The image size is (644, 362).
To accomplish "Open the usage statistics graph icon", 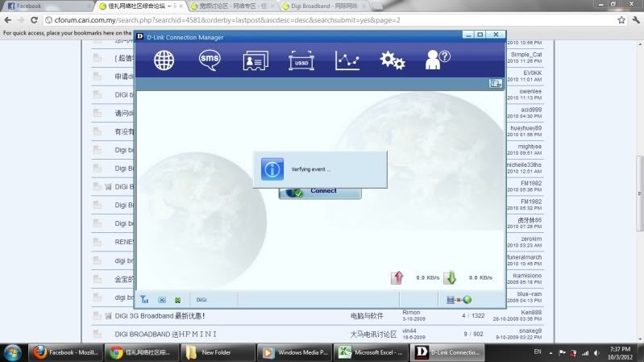I will tap(347, 60).
